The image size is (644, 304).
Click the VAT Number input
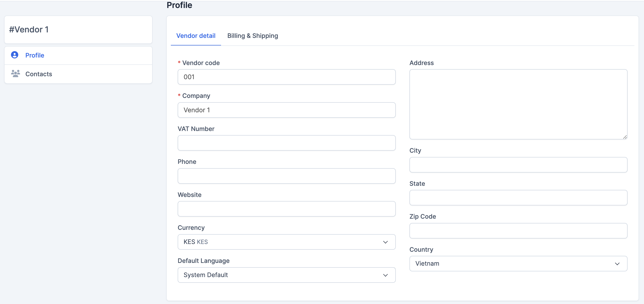point(286,143)
